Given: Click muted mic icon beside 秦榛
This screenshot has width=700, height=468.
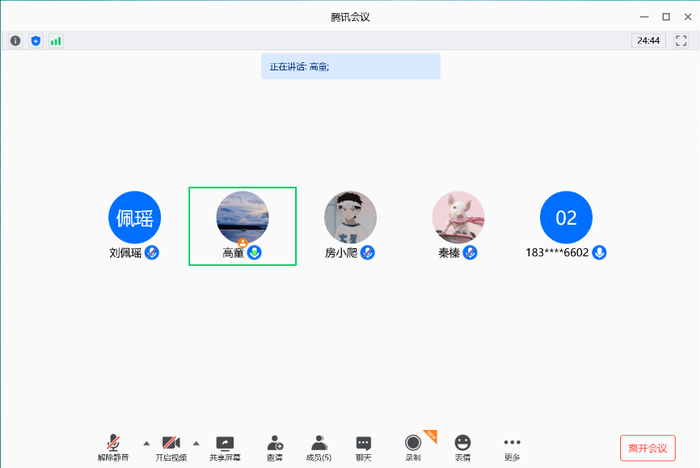Looking at the screenshot, I should click(470, 253).
